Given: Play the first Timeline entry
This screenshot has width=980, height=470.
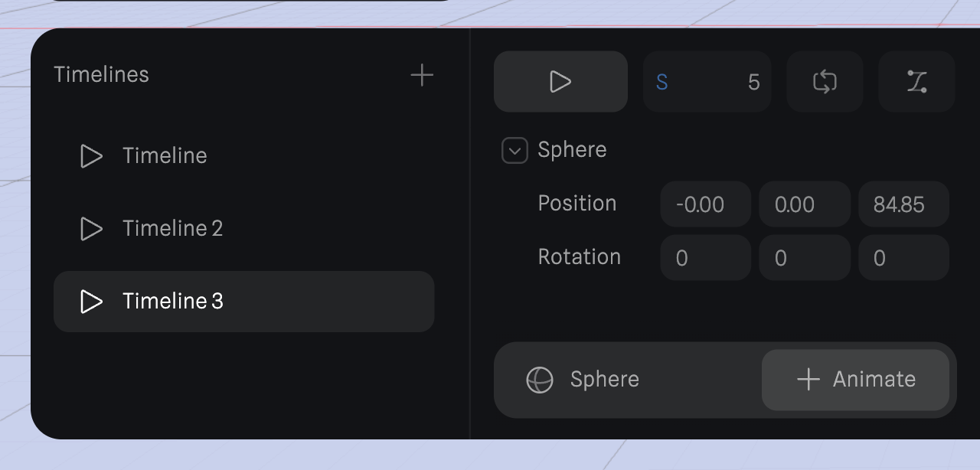Looking at the screenshot, I should click(91, 156).
